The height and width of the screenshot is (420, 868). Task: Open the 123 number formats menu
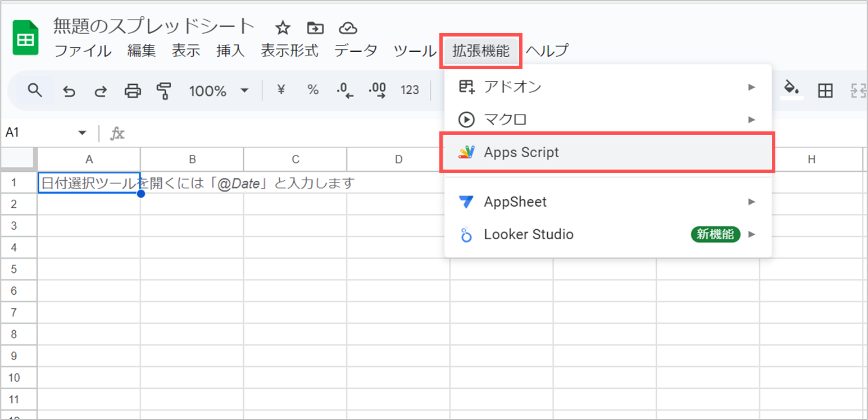tap(410, 90)
